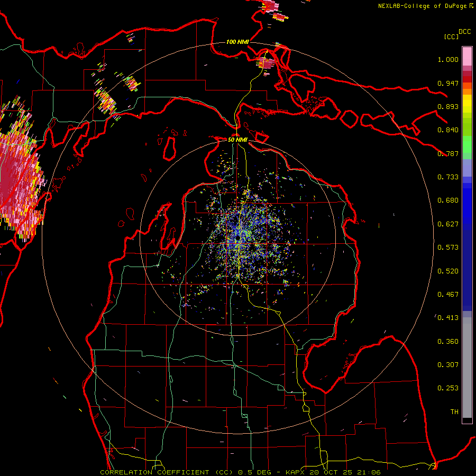The image size is (476, 476).
Task: Pick the gray color bar segment
Action: [467, 368]
